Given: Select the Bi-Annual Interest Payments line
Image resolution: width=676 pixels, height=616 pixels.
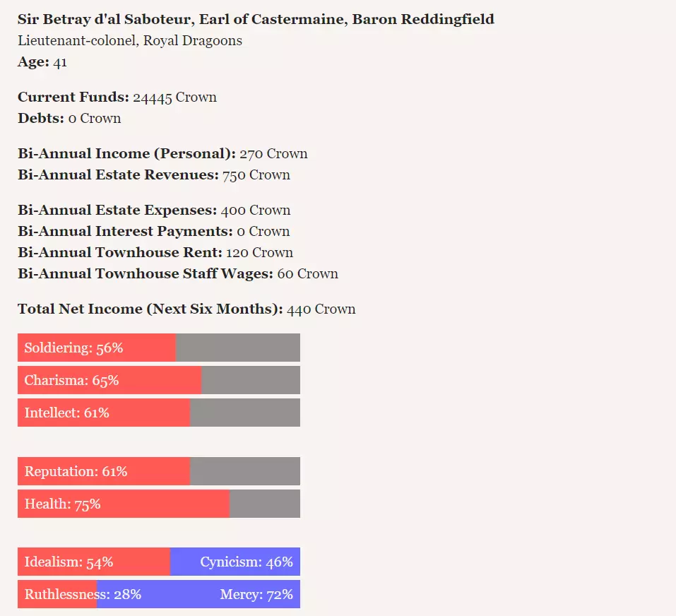Looking at the screenshot, I should coord(154,231).
